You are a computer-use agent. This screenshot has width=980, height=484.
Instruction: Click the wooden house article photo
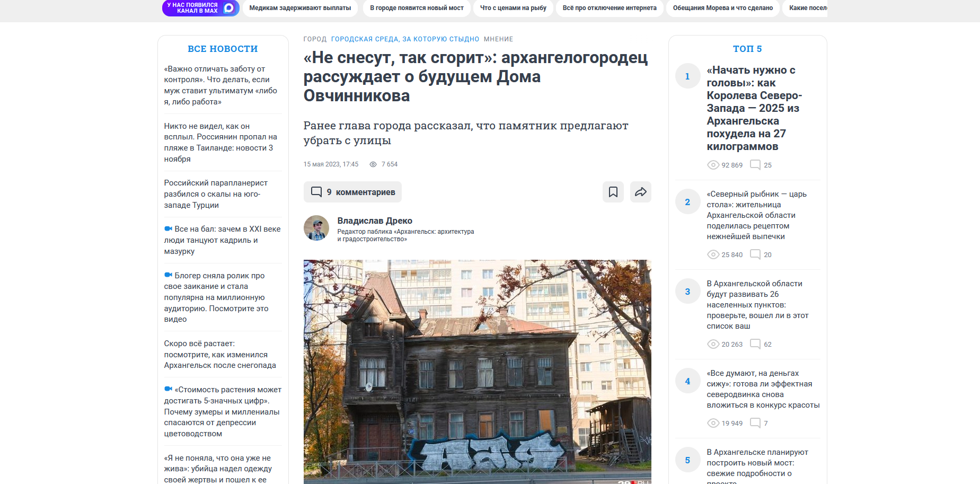point(477,371)
